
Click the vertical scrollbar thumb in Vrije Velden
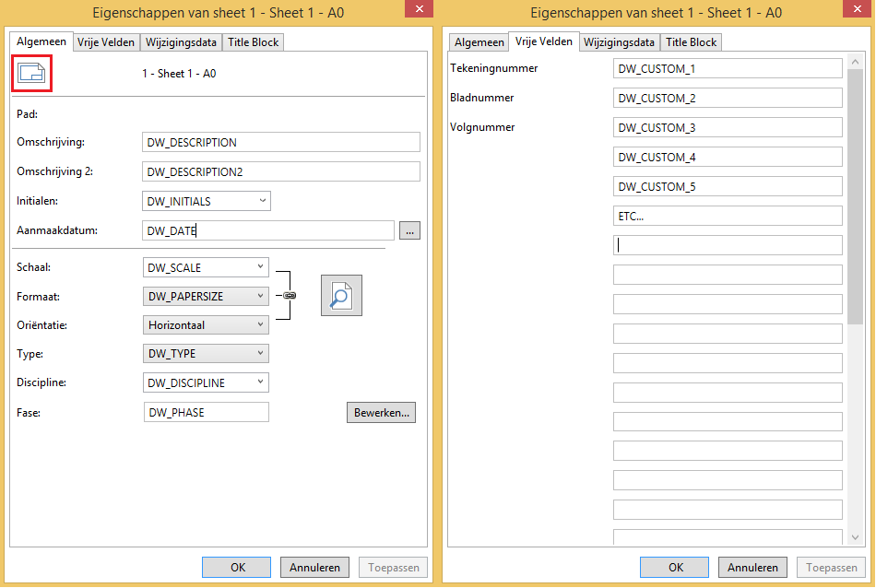[x=856, y=196]
